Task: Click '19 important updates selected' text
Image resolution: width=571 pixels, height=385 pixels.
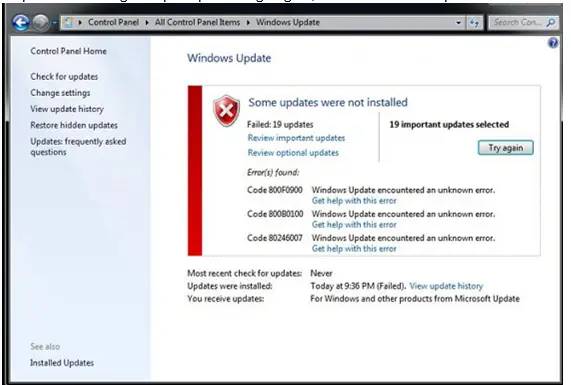Action: coord(449,125)
